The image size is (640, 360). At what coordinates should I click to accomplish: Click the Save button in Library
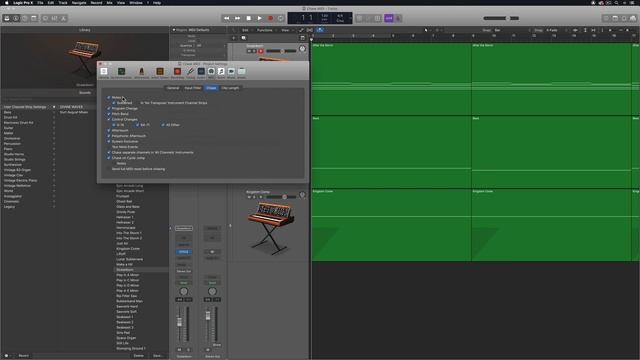point(158,356)
